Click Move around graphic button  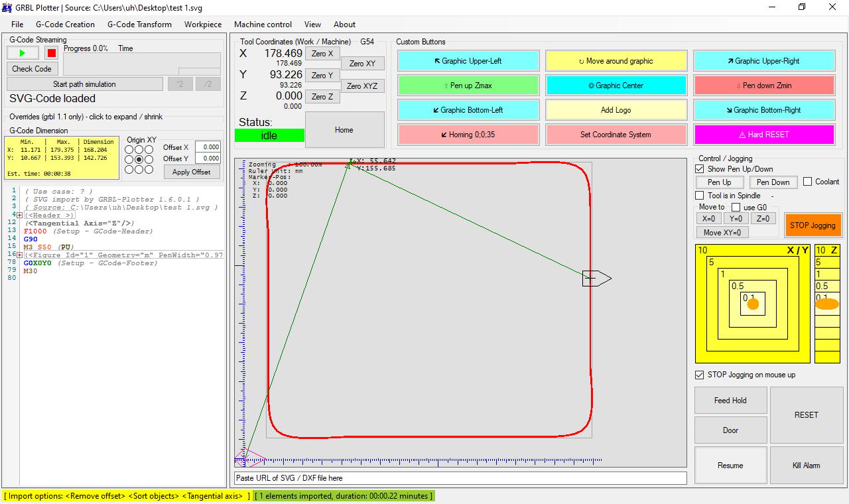coord(616,61)
